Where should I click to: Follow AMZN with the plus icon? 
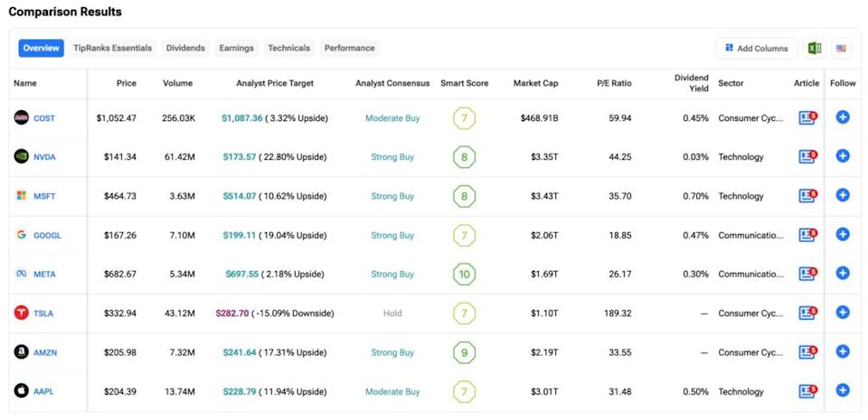click(x=843, y=351)
